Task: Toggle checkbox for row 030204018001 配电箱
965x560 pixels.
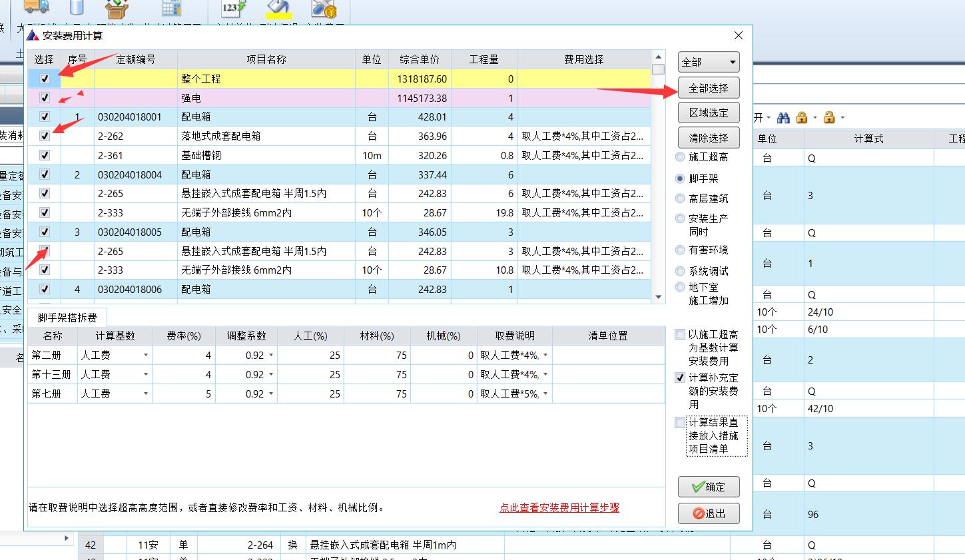Action: pyautogui.click(x=45, y=117)
